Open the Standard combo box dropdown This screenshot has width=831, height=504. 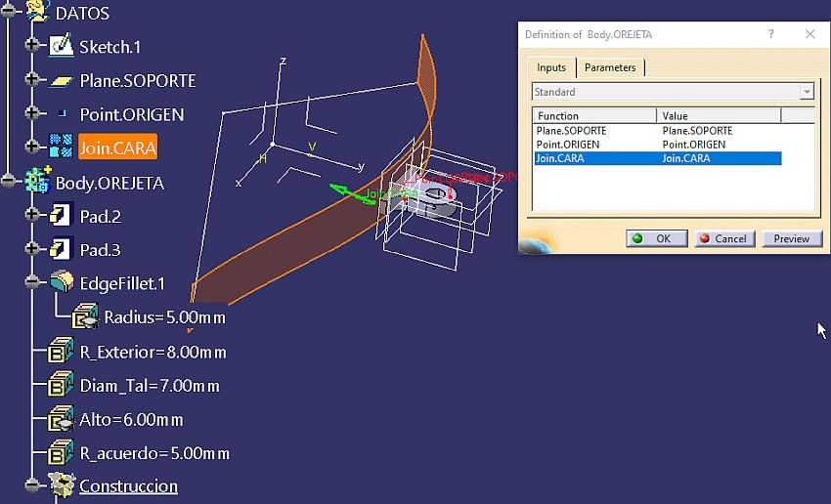coord(807,92)
